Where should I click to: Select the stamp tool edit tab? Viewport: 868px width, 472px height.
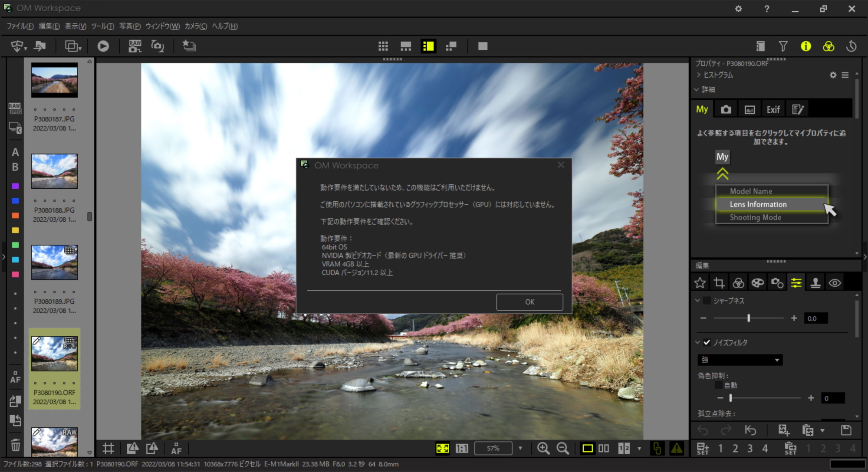point(815,283)
